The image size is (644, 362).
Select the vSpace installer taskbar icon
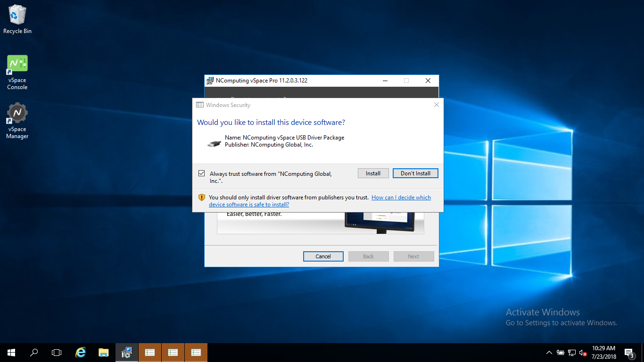(126, 353)
